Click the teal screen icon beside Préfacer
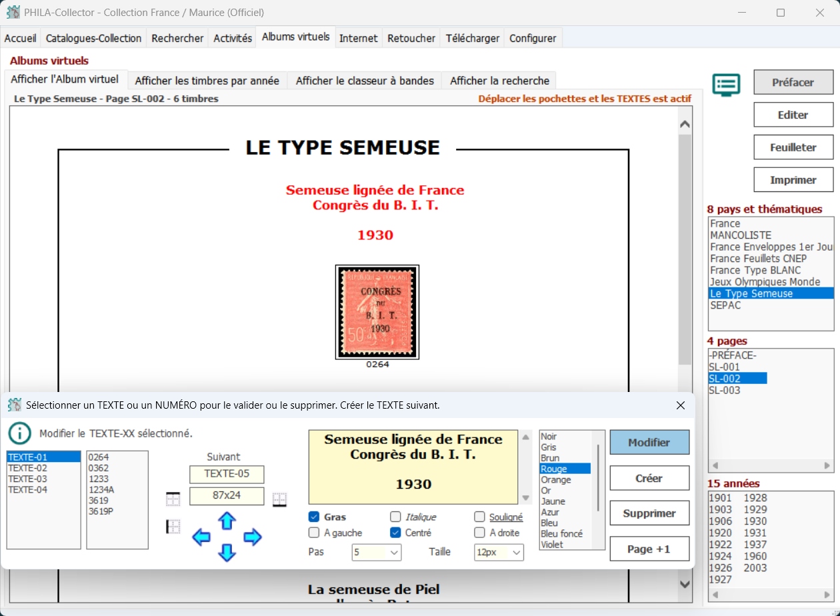Viewport: 840px width, 616px height. click(726, 85)
